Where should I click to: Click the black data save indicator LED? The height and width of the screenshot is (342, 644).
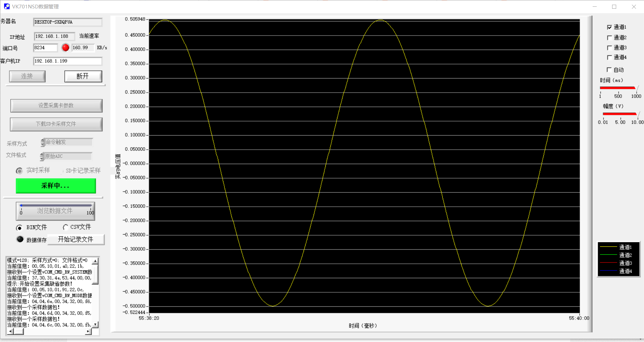click(20, 239)
